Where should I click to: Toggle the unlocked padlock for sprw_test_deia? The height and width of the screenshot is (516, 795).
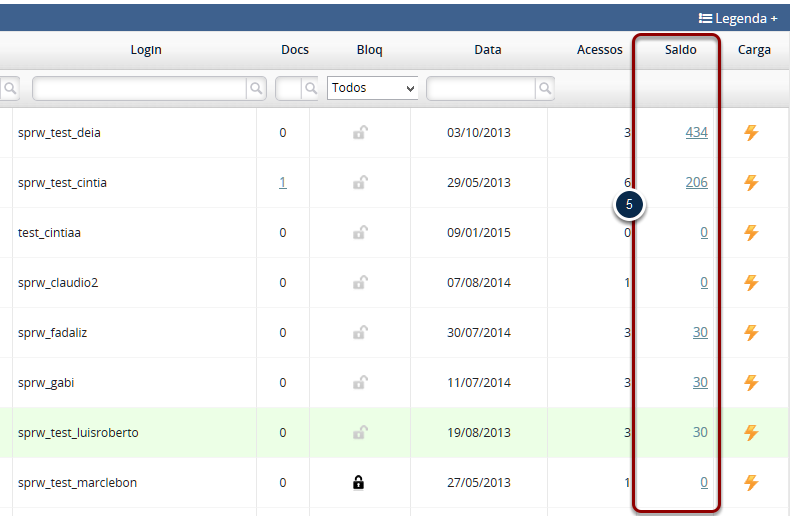pyautogui.click(x=359, y=133)
